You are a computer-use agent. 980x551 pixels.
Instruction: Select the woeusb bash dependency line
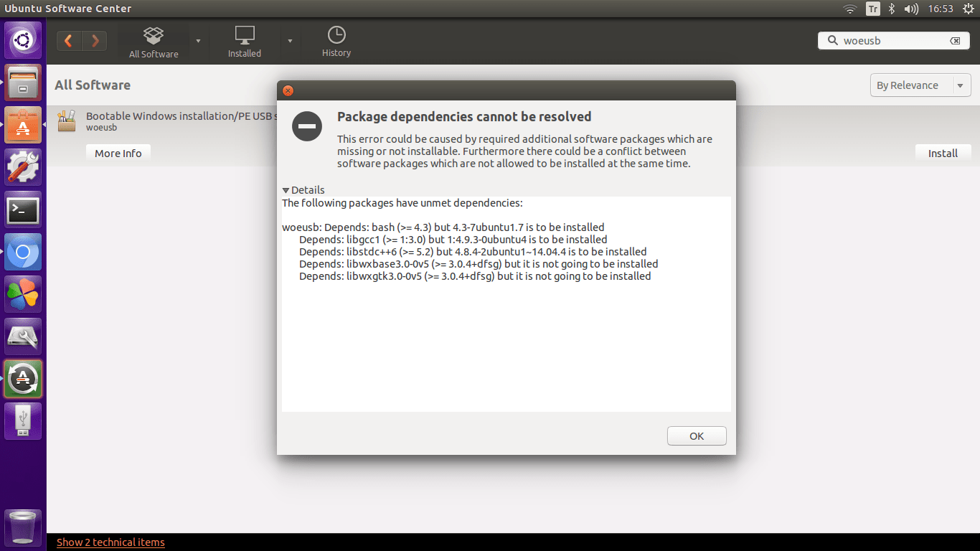pyautogui.click(x=443, y=227)
